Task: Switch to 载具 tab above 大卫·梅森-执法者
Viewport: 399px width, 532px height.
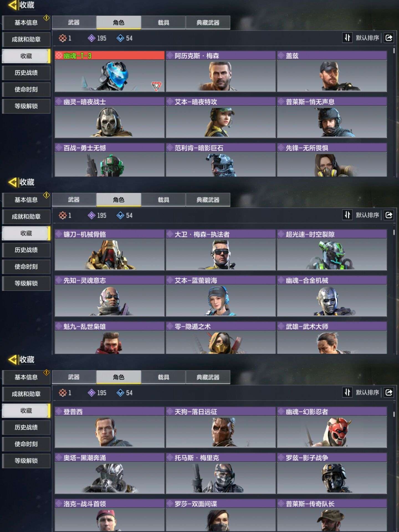Action: point(163,200)
